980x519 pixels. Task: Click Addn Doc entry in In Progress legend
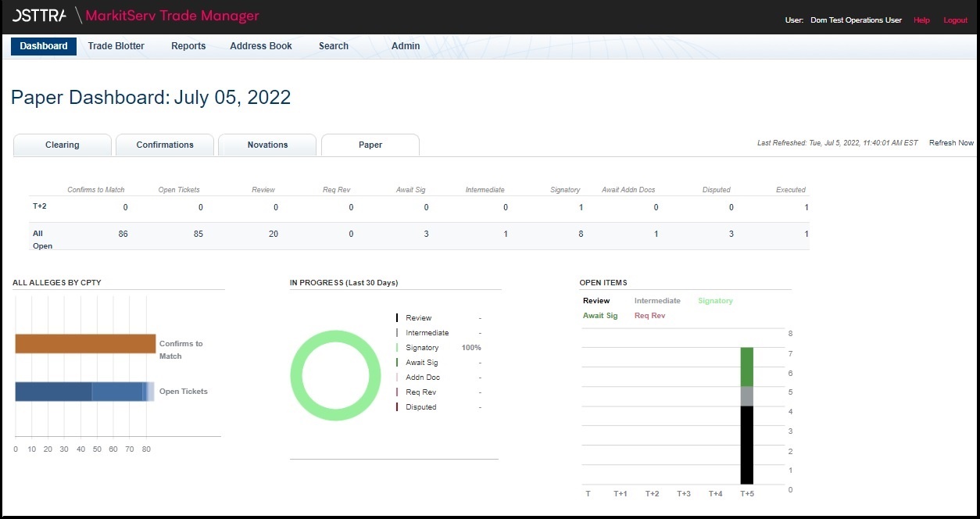pos(422,378)
